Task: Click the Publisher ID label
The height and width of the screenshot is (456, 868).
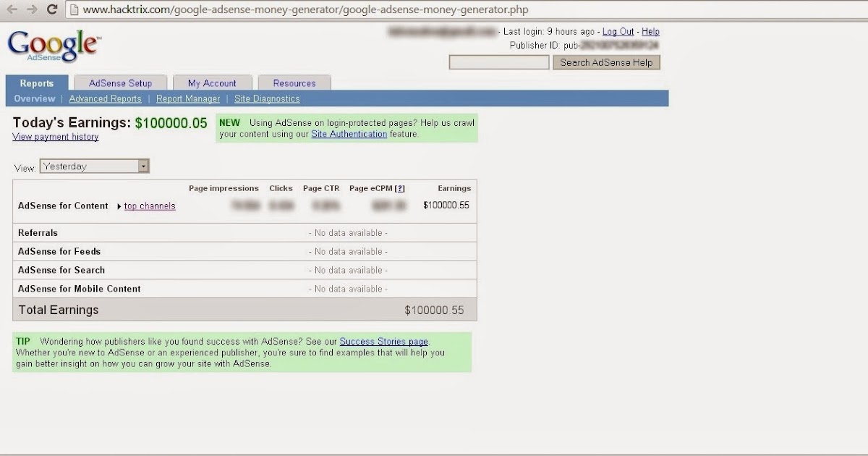Action: click(535, 45)
